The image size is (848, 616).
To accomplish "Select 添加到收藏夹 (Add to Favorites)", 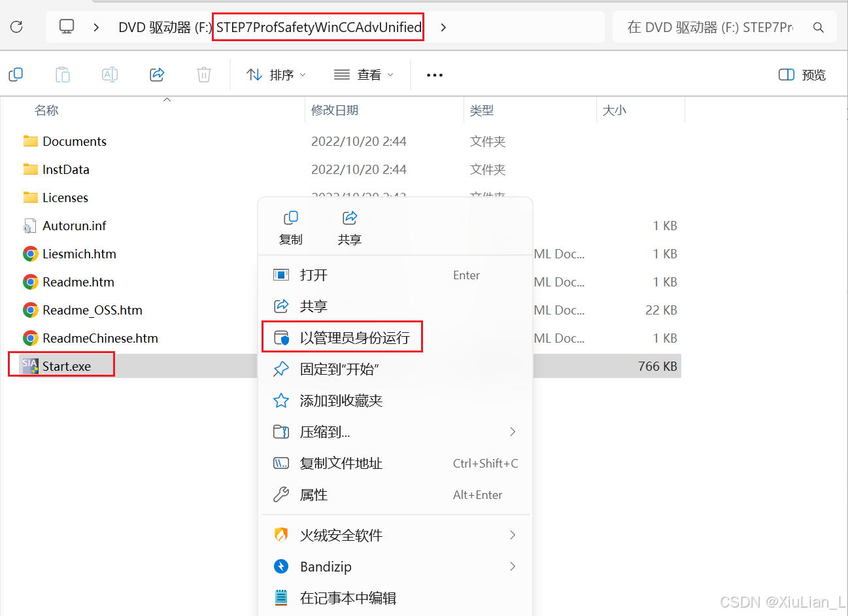I will (x=396, y=401).
